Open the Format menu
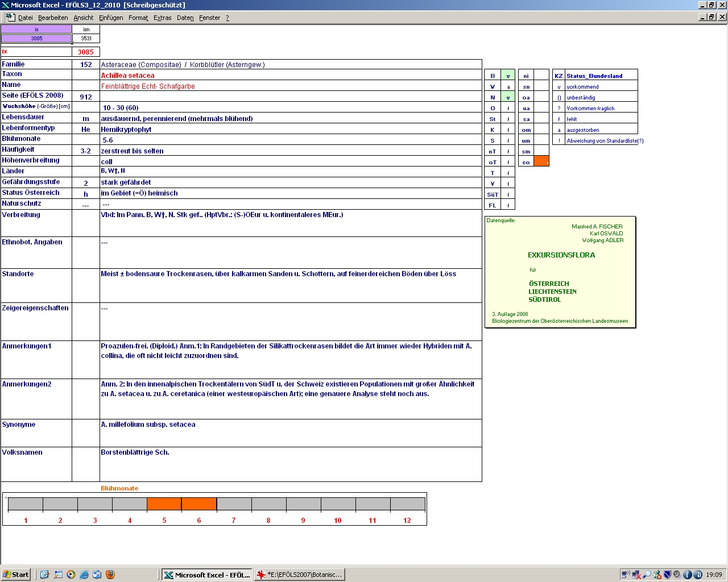 (x=138, y=18)
